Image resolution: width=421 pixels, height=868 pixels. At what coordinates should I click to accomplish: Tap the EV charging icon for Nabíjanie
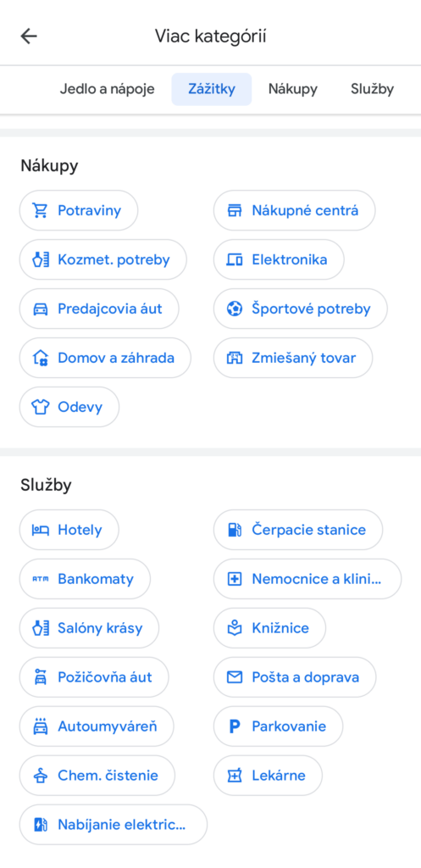click(x=41, y=825)
